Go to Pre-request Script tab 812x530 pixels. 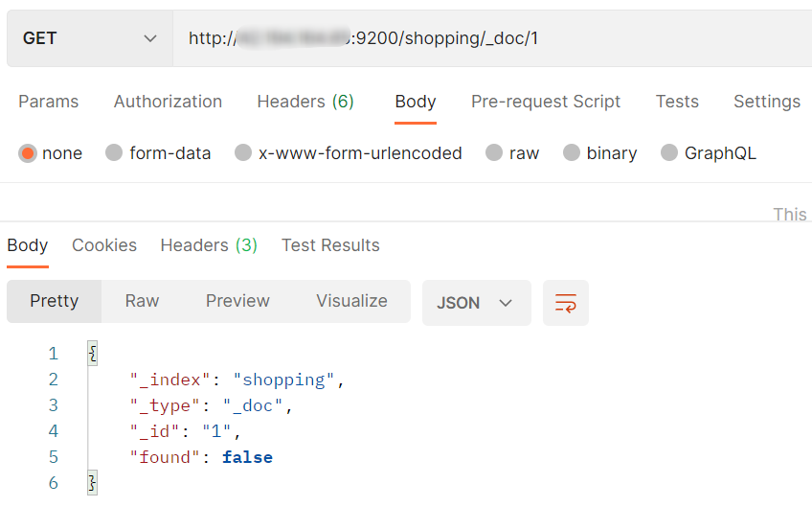546,102
